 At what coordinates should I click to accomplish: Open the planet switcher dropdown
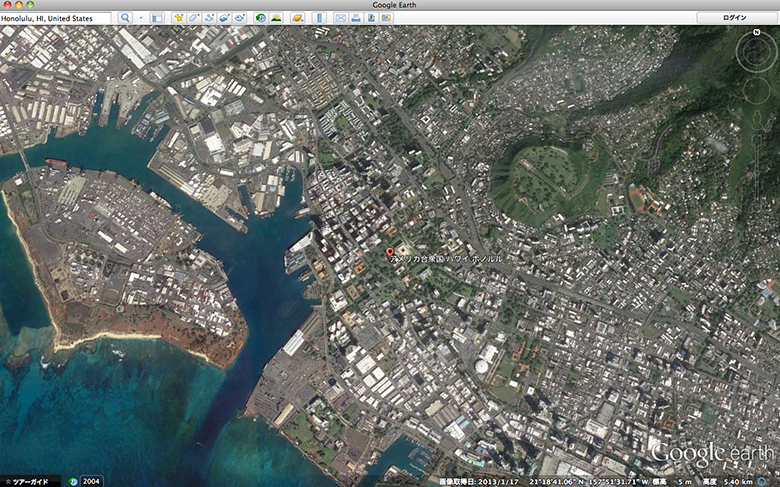tap(298, 18)
